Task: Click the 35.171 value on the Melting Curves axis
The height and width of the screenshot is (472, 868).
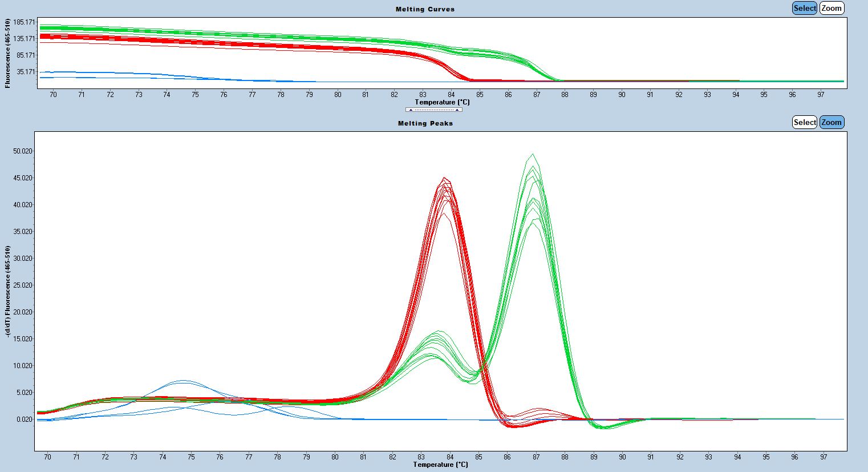Action: 25,71
